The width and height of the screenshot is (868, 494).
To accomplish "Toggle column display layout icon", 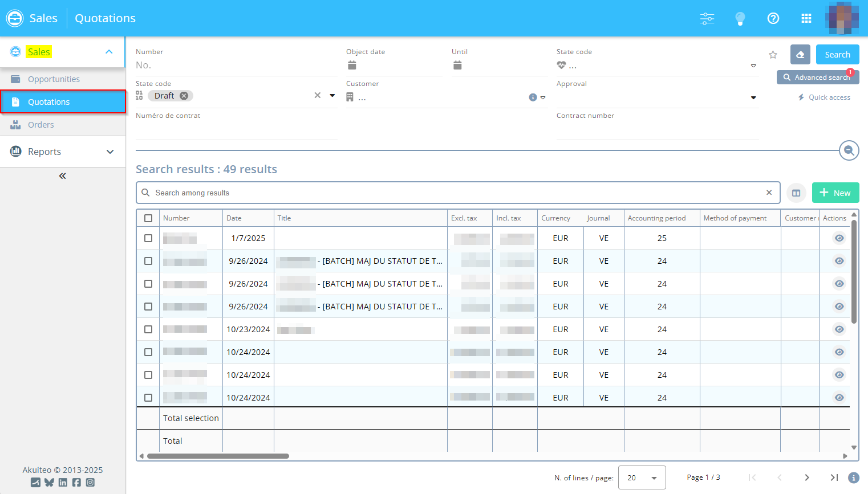I will (x=796, y=193).
